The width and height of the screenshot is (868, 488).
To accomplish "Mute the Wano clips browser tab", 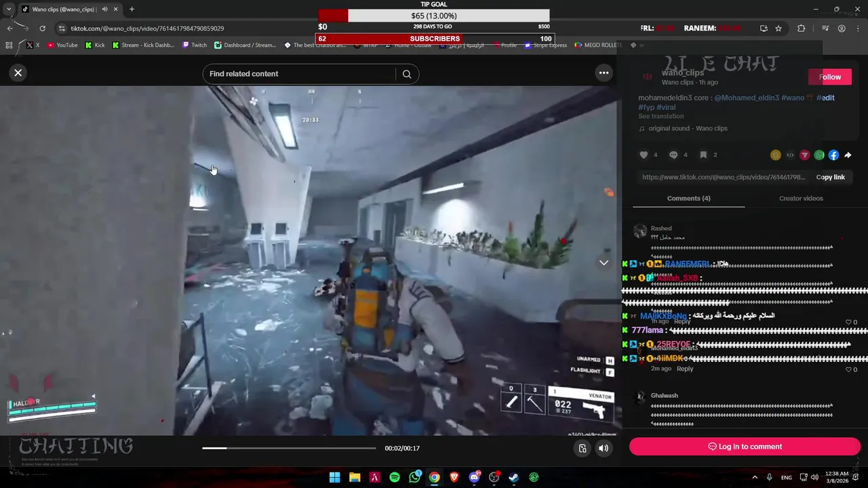I will coord(104,9).
